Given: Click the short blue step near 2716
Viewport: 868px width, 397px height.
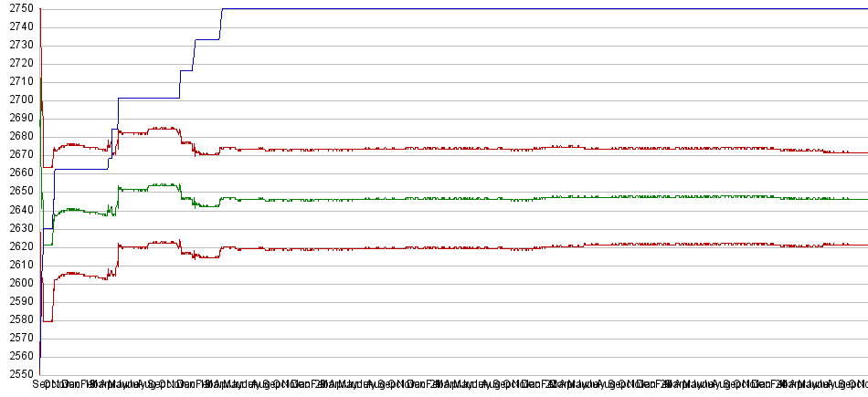Looking at the screenshot, I should pos(186,70).
